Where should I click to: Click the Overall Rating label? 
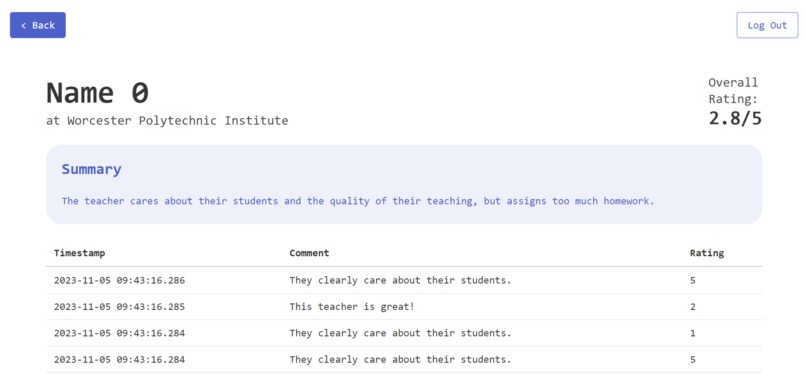733,90
